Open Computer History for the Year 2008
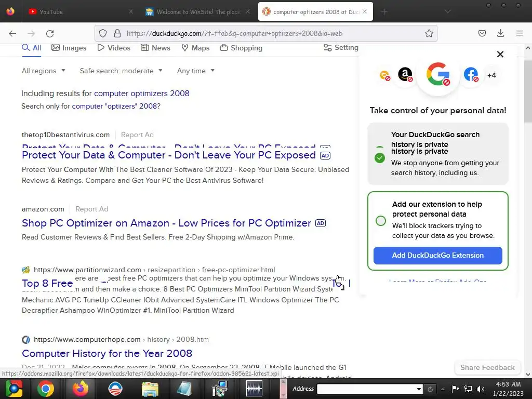Screen dimensions: 532x399 (107, 353)
